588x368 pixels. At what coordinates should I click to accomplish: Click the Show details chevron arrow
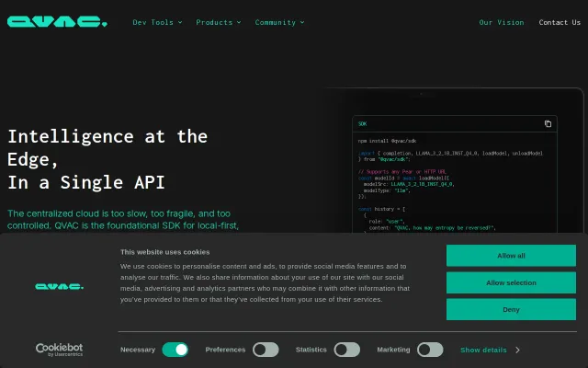click(517, 350)
